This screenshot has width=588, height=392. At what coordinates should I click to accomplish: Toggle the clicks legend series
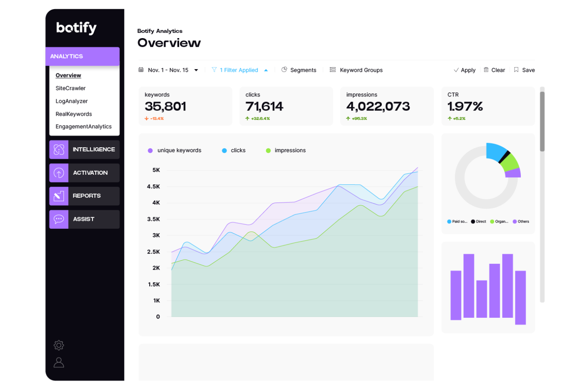click(x=234, y=151)
